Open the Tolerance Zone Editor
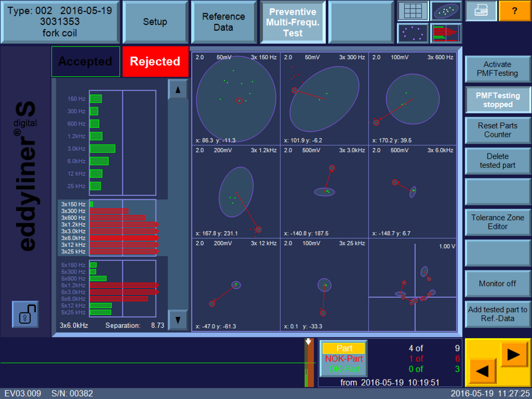The height and width of the screenshot is (399, 532). click(497, 222)
